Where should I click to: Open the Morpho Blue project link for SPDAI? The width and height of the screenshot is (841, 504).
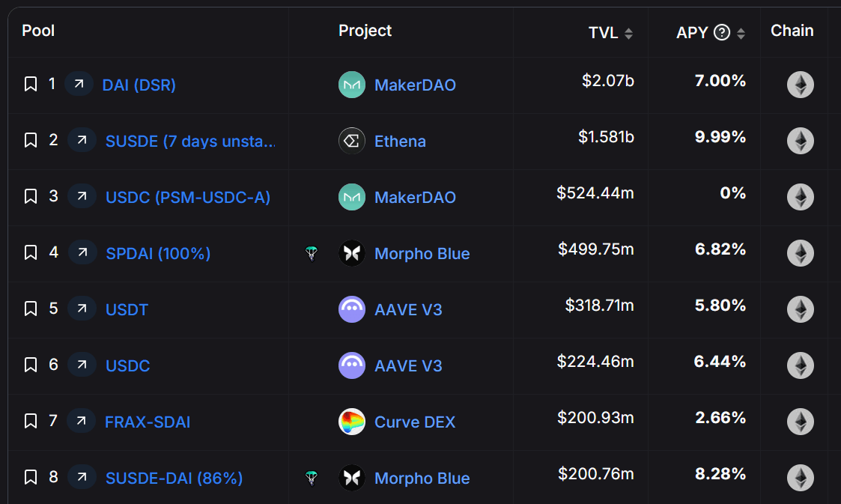click(422, 254)
